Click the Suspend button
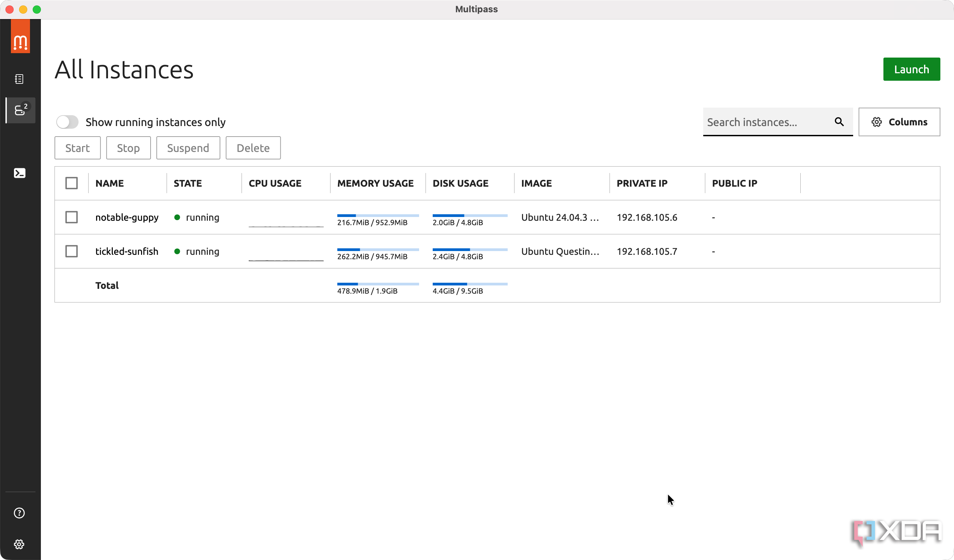 pyautogui.click(x=188, y=148)
